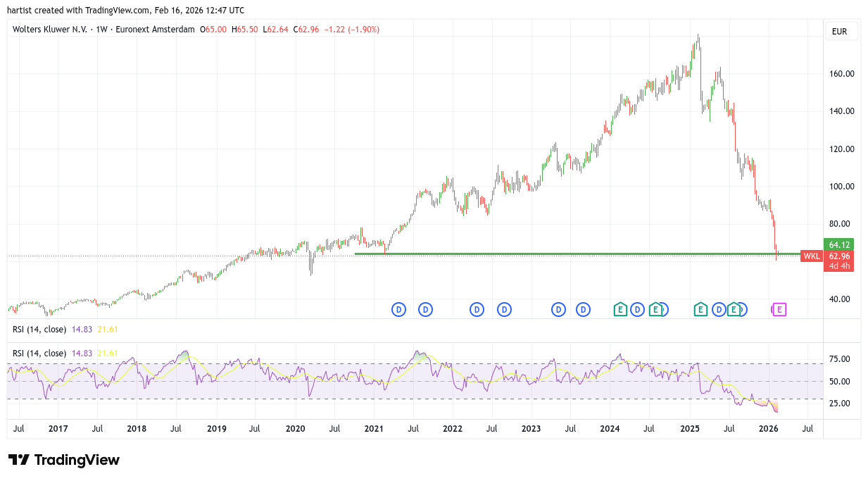
Task: Open the second dividend marker in 2021
Action: click(x=425, y=309)
